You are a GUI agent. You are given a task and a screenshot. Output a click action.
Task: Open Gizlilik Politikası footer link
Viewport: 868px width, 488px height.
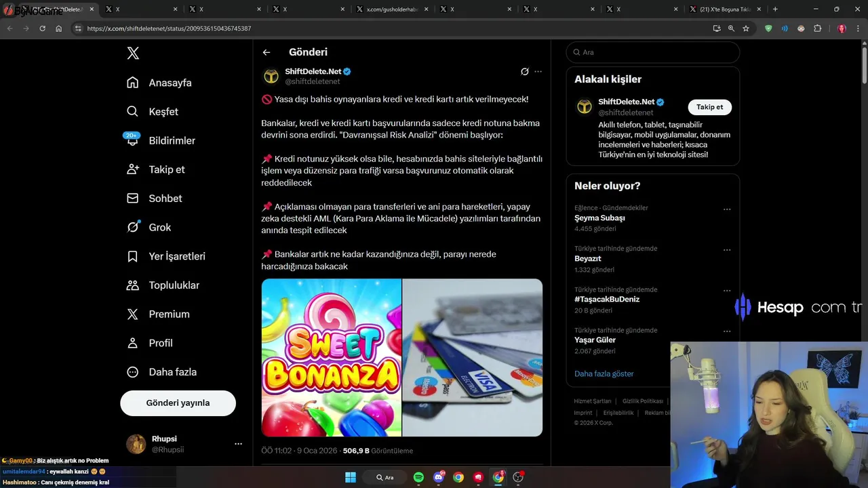point(643,401)
